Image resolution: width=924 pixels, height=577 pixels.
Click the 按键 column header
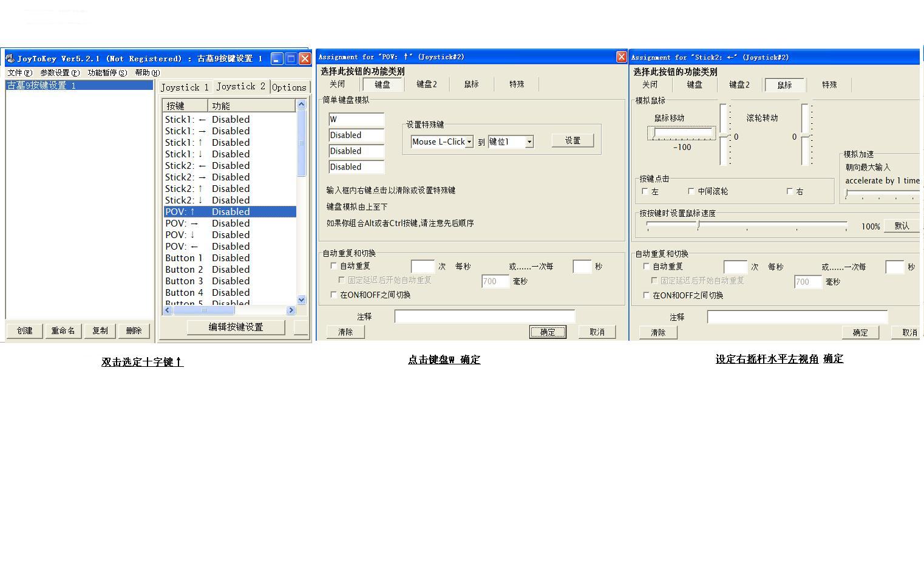point(185,106)
